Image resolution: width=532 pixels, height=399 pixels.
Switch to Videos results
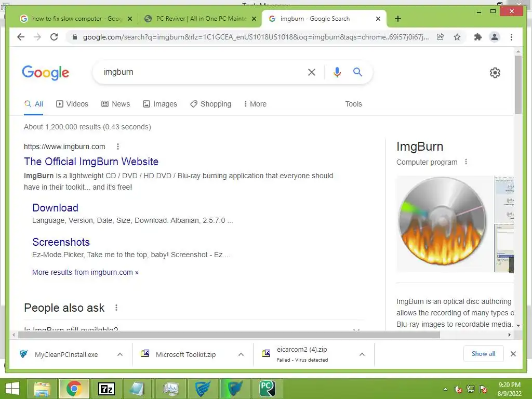[72, 104]
